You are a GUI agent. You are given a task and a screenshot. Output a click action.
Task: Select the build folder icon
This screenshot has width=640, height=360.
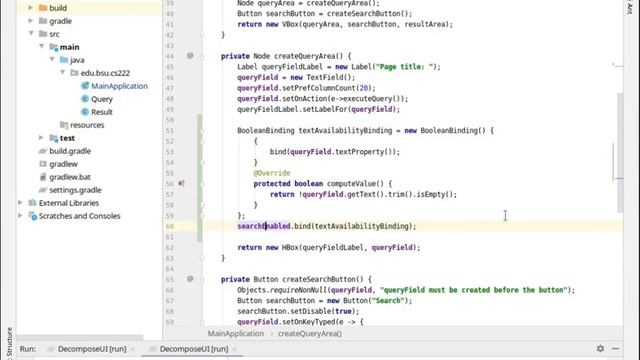[x=43, y=8]
